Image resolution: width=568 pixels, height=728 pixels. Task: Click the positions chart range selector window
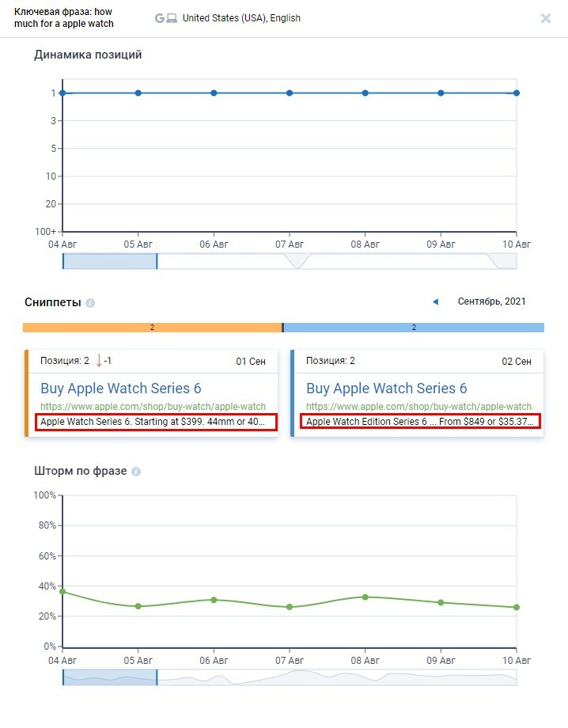coord(110,261)
